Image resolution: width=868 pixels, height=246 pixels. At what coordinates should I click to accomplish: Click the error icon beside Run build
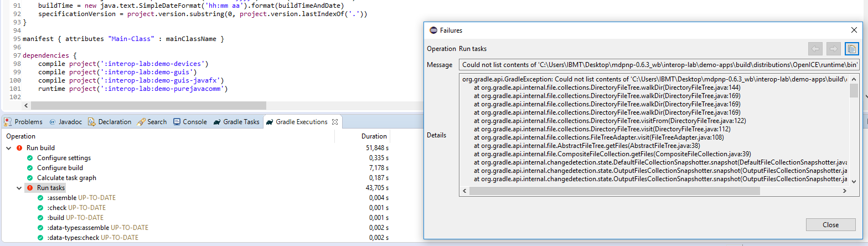(x=19, y=148)
